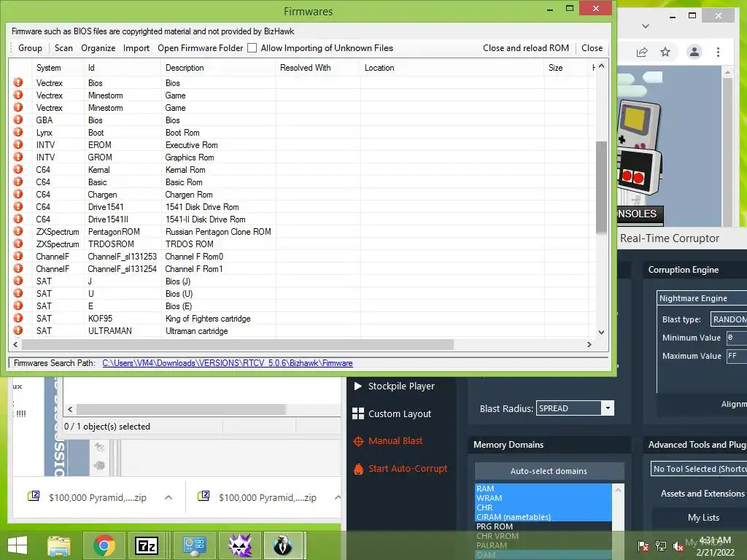Click the status icon for Drive1541II row
This screenshot has width=747, height=560.
(x=18, y=219)
